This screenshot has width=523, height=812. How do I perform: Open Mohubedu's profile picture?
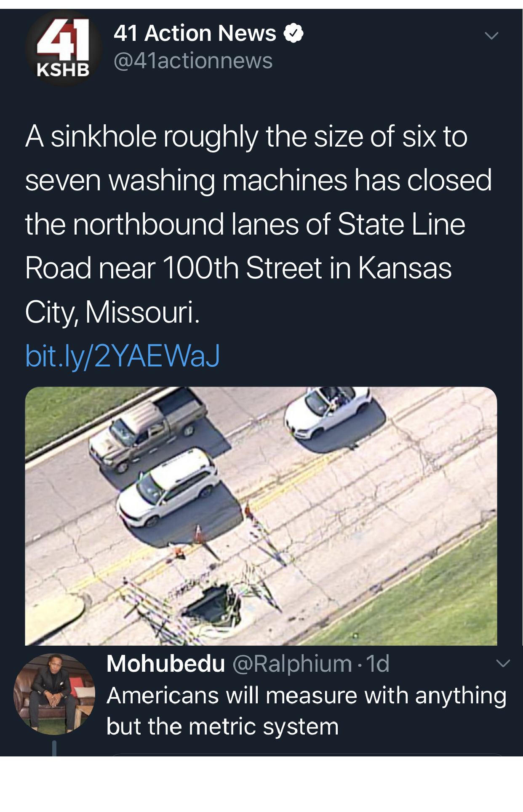coord(54,694)
